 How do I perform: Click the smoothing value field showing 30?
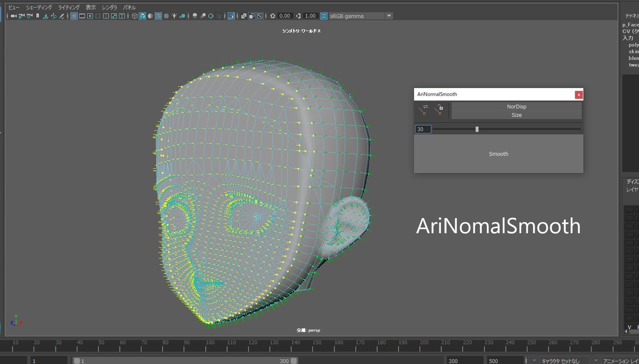423,129
